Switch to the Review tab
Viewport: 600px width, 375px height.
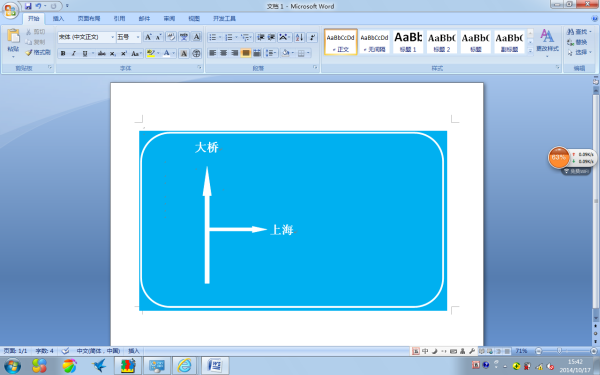pos(169,18)
